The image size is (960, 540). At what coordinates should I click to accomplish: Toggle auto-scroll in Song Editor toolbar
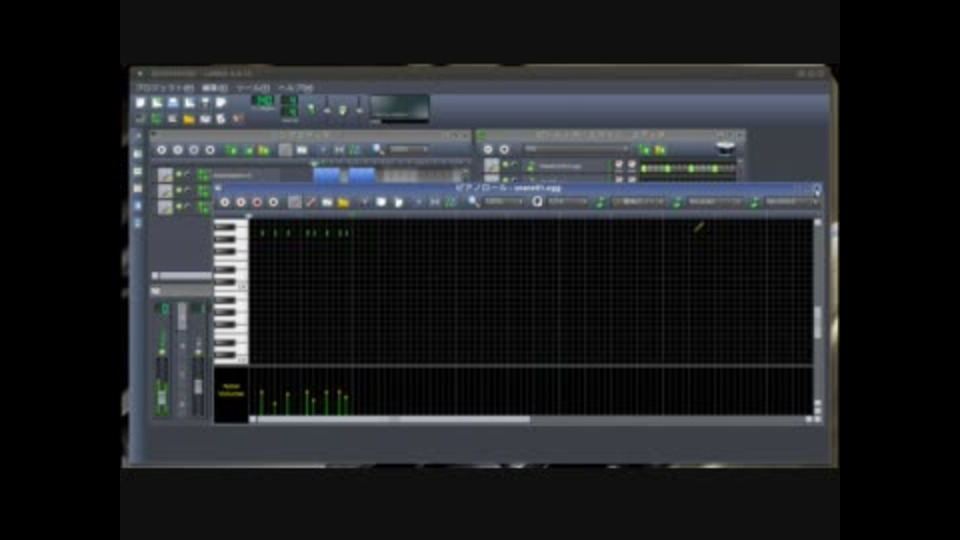323,150
